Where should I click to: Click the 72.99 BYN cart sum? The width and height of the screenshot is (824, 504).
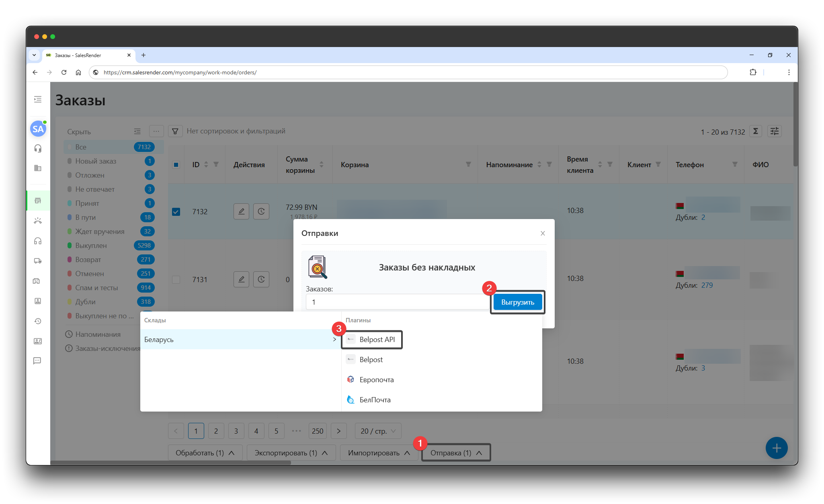pos(301,207)
